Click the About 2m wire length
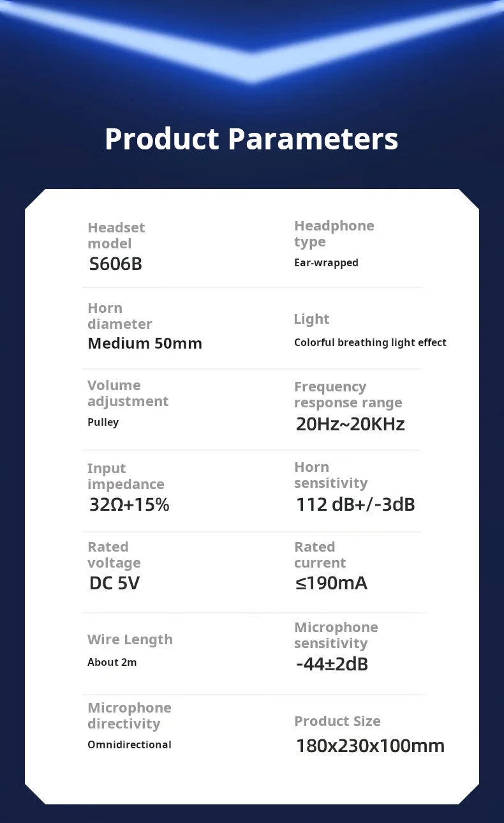The width and height of the screenshot is (504, 823). coord(112,663)
